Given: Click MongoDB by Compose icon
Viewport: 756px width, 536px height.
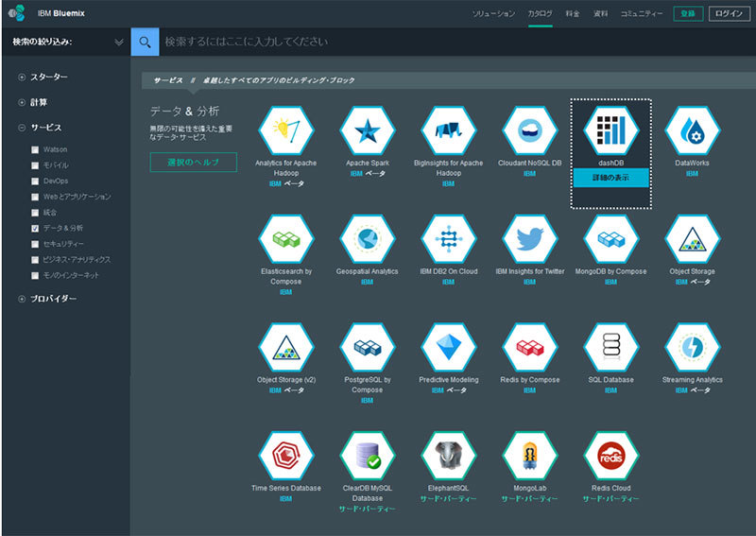Looking at the screenshot, I should tap(610, 239).
